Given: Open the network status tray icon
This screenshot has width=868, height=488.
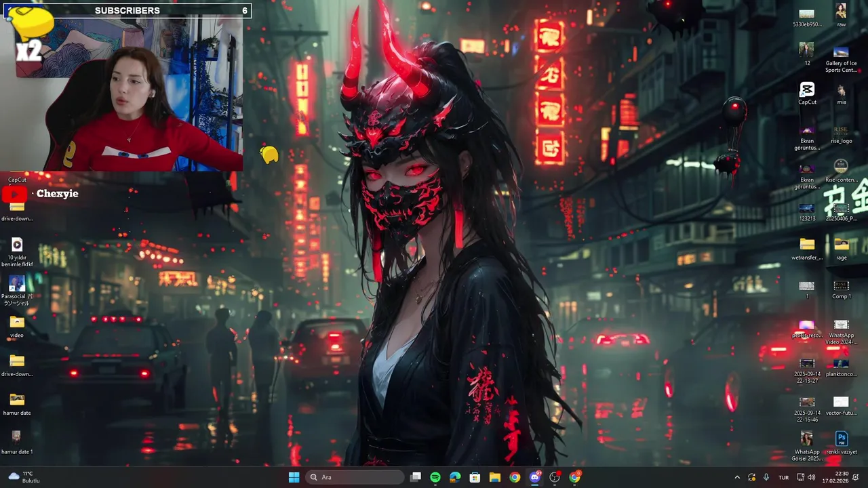Looking at the screenshot, I should pos(800,477).
